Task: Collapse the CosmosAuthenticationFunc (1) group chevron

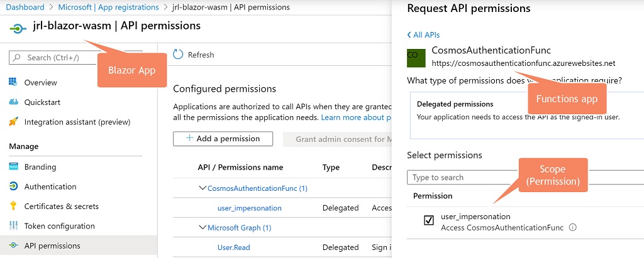Action: [x=202, y=188]
